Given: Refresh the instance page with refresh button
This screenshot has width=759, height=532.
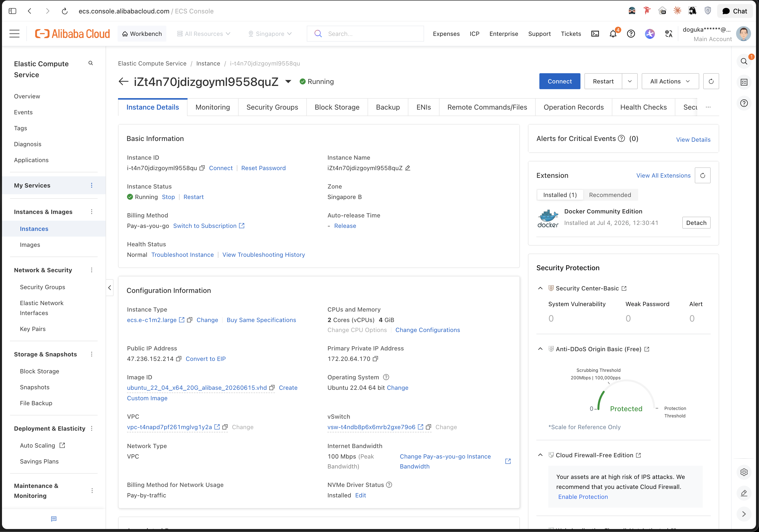Looking at the screenshot, I should point(711,81).
